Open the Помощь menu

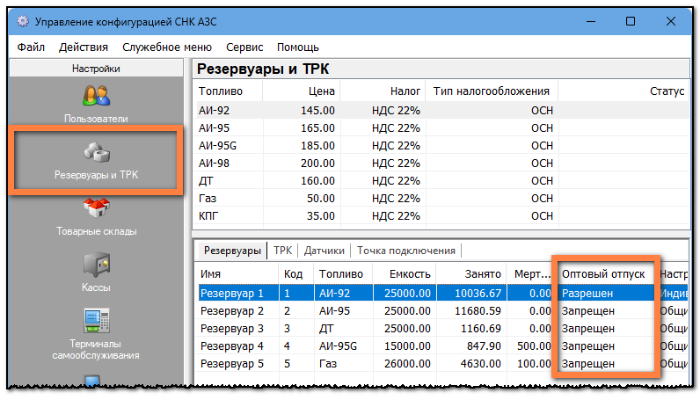point(298,47)
